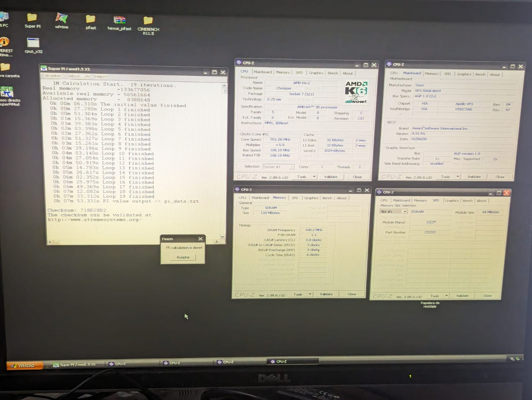
Task: Click Super PI vertical scrollbar down arrow
Action: (223, 236)
